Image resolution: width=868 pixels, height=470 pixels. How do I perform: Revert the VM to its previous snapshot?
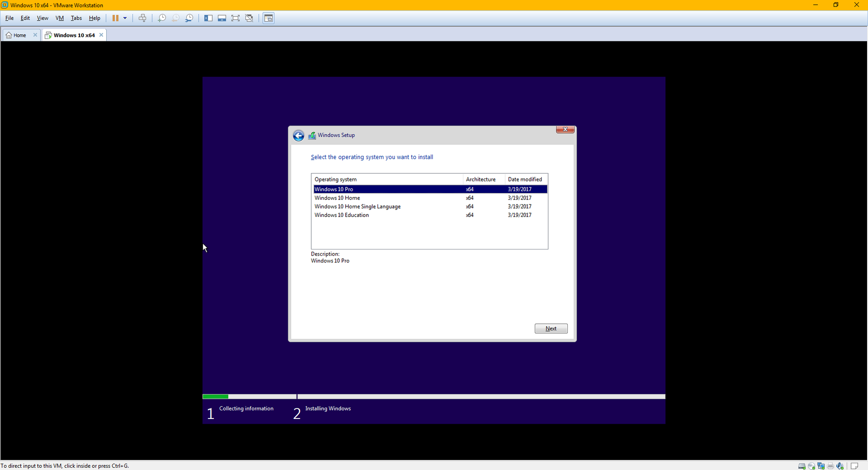point(176,18)
